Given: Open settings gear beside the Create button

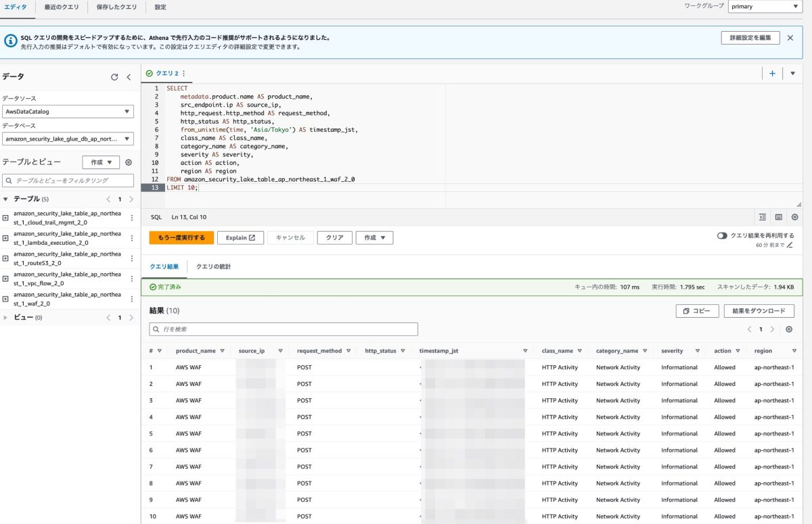Looking at the screenshot, I should pos(129,162).
